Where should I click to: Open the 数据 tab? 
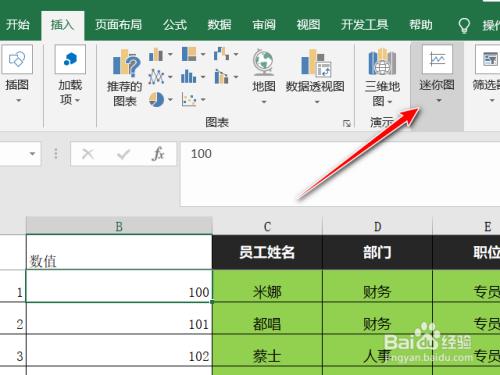click(x=219, y=25)
